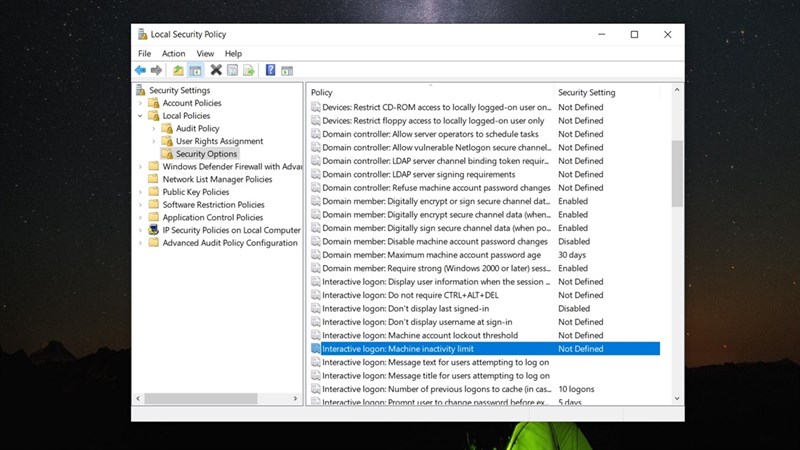Select 'Interactive logon: Number of previous logons' row
Image resolution: width=800 pixels, height=450 pixels.
[485, 389]
